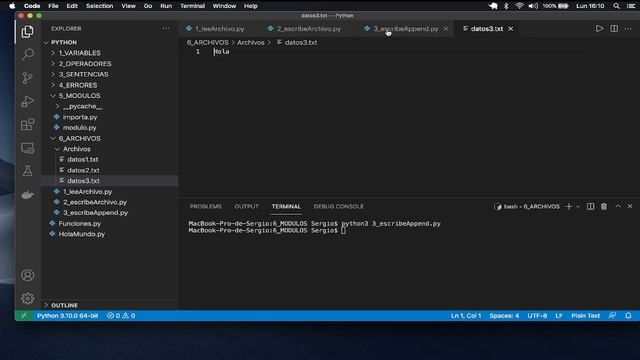This screenshot has width=640, height=360.
Task: Open the Selection menu
Action: pyautogui.click(x=100, y=6)
